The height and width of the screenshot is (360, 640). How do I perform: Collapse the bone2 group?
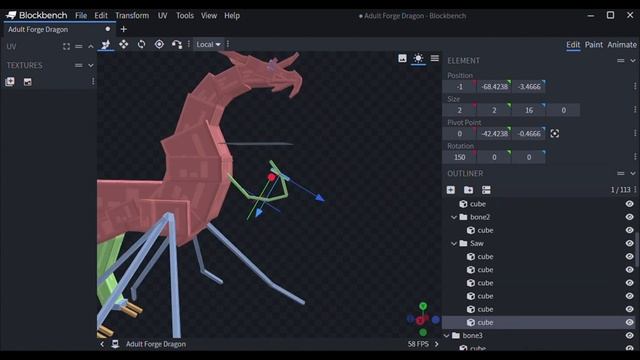click(x=454, y=217)
